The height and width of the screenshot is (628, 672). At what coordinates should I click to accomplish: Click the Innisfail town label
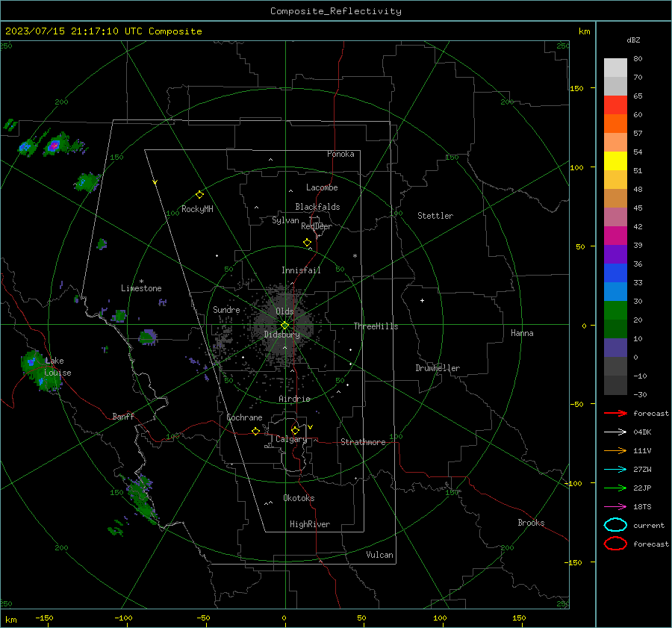click(x=301, y=270)
